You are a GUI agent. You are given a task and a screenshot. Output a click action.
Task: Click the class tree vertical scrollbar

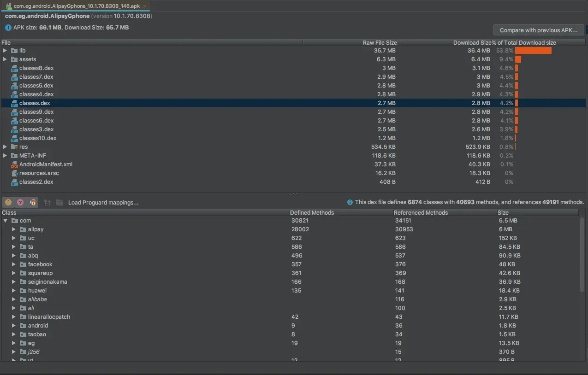tap(582, 255)
